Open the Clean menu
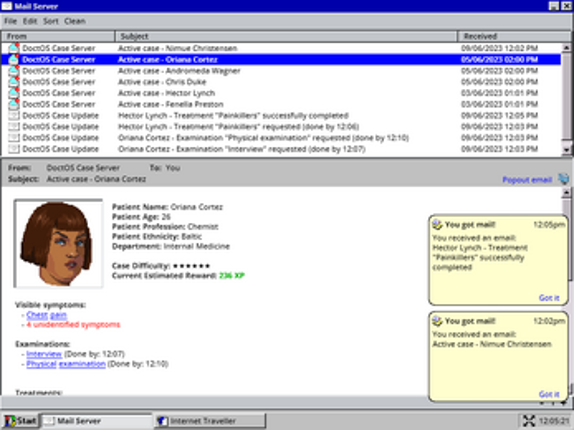This screenshot has height=430, width=574. (x=75, y=21)
